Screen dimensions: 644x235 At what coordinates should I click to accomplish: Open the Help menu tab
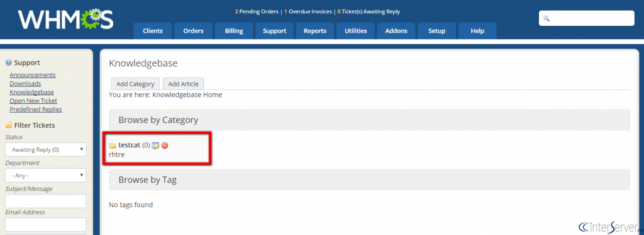tap(477, 31)
